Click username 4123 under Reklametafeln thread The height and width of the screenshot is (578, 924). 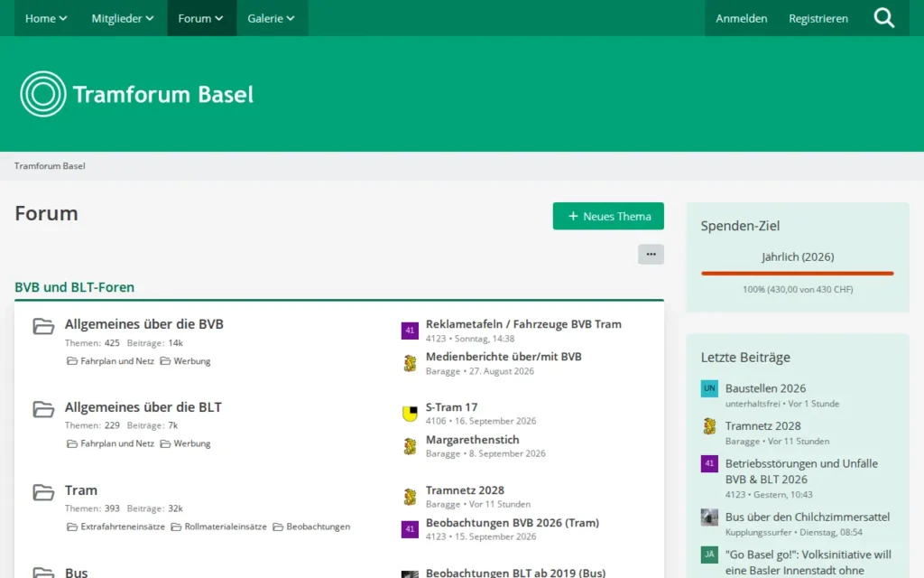click(436, 339)
